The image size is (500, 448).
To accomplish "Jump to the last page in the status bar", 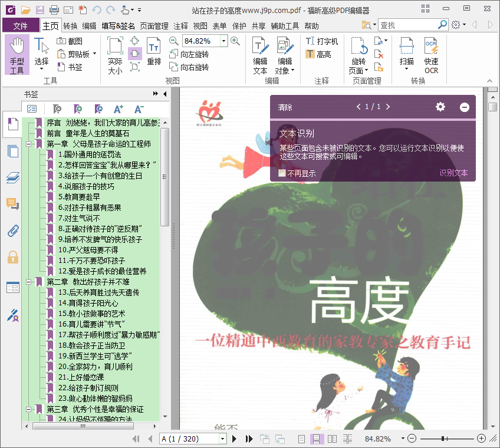I will coord(249,439).
